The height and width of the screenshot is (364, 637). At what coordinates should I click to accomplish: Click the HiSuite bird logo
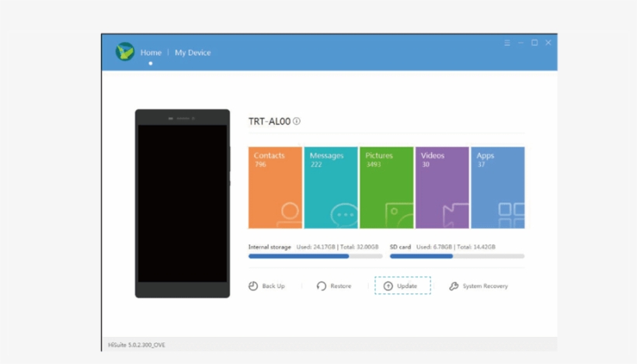125,51
